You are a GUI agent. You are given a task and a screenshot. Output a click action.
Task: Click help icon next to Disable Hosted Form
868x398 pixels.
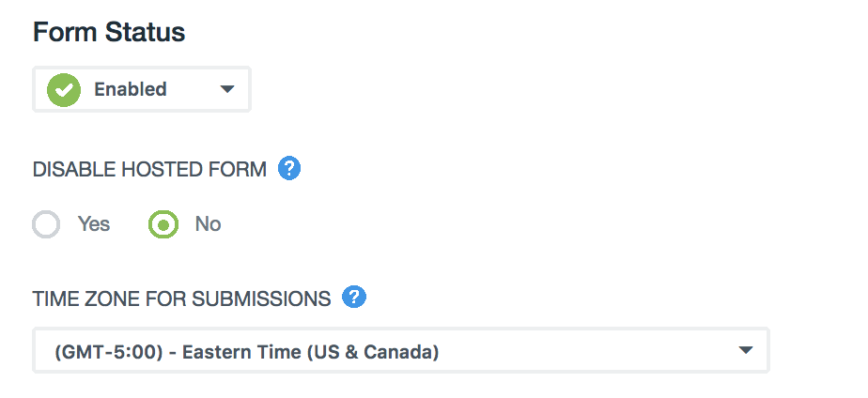(x=290, y=169)
